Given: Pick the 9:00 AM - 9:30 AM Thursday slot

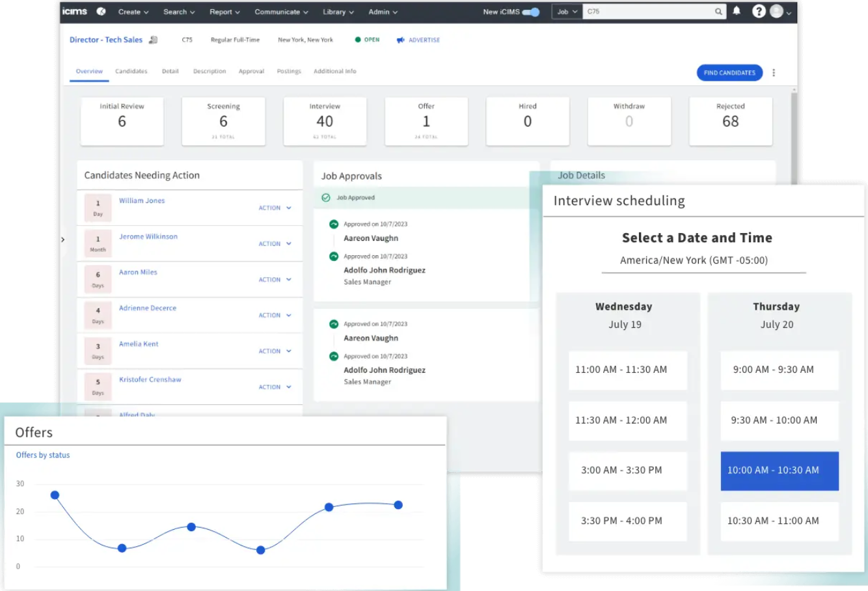Looking at the screenshot, I should click(x=780, y=370).
